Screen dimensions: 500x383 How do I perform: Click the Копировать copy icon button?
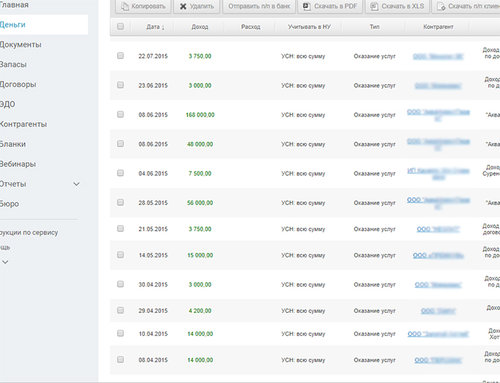tap(125, 6)
